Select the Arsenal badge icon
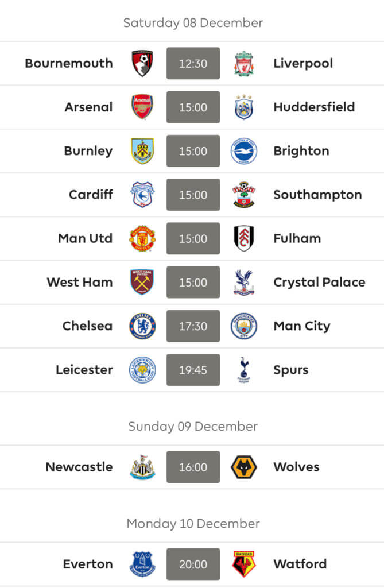This screenshot has width=384, height=588. pyautogui.click(x=142, y=107)
